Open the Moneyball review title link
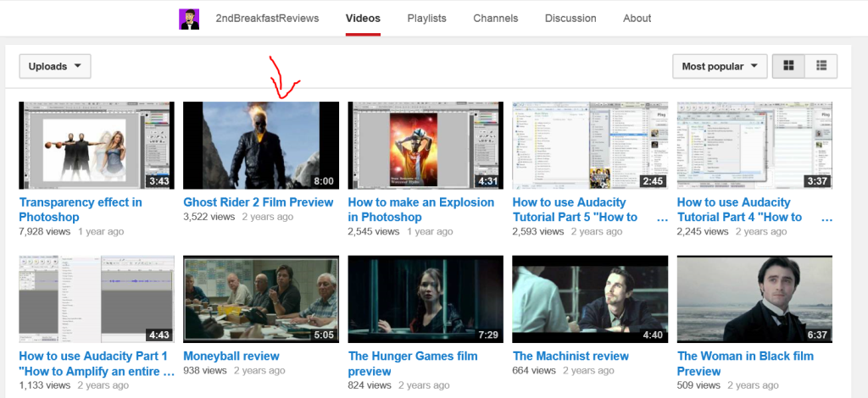868x398 pixels. coord(231,356)
